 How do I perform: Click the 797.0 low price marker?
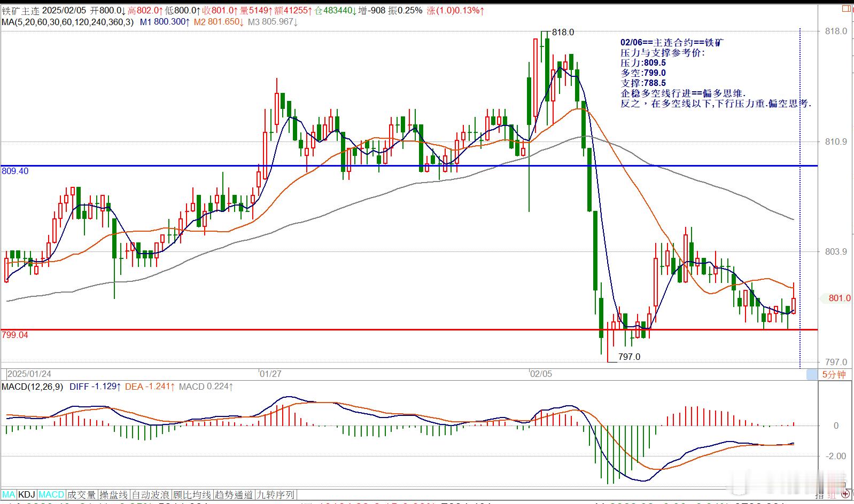coord(629,357)
